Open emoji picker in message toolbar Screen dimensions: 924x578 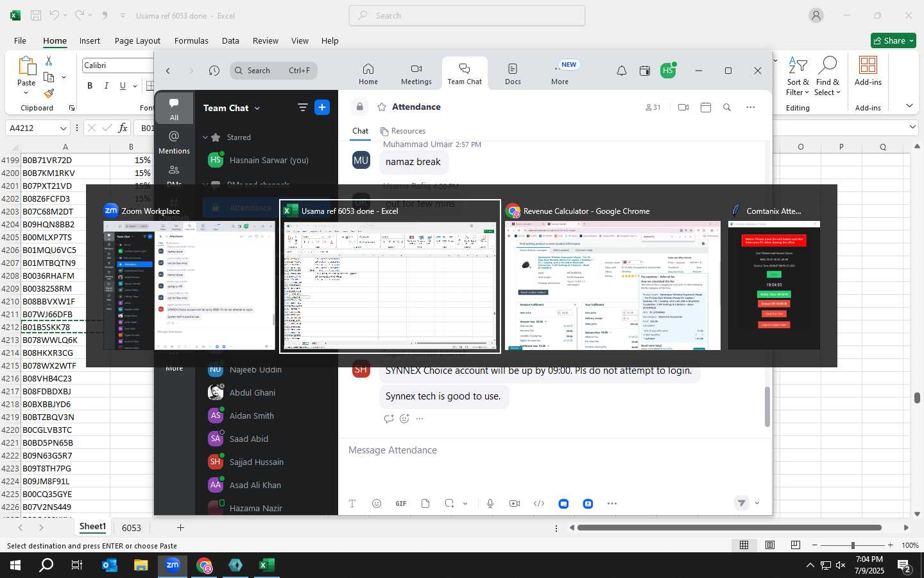377,504
